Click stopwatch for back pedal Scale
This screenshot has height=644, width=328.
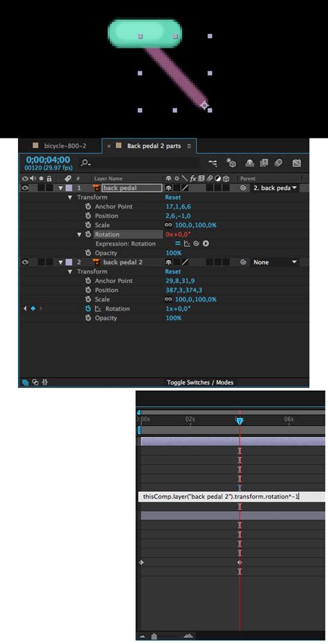[88, 225]
